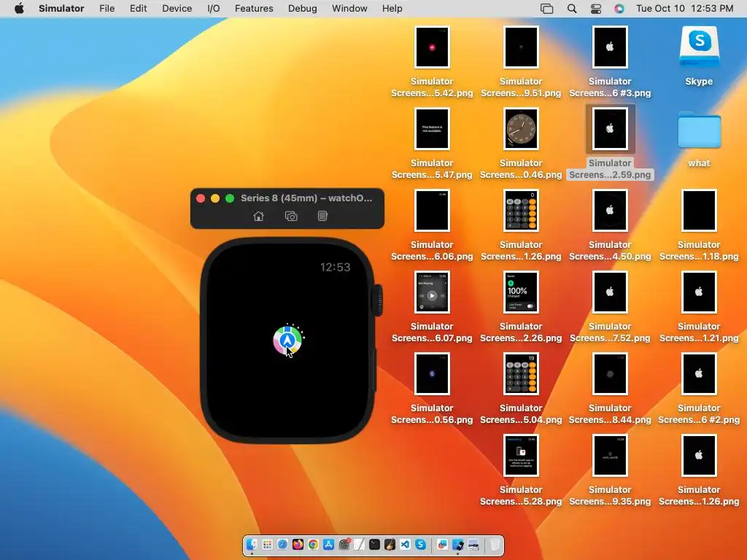Open the App Store from the Dock
Screen dimensions: 747x560
[328, 544]
